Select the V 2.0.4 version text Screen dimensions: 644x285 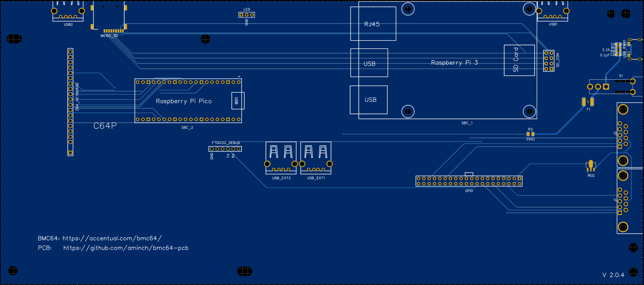tap(613, 275)
